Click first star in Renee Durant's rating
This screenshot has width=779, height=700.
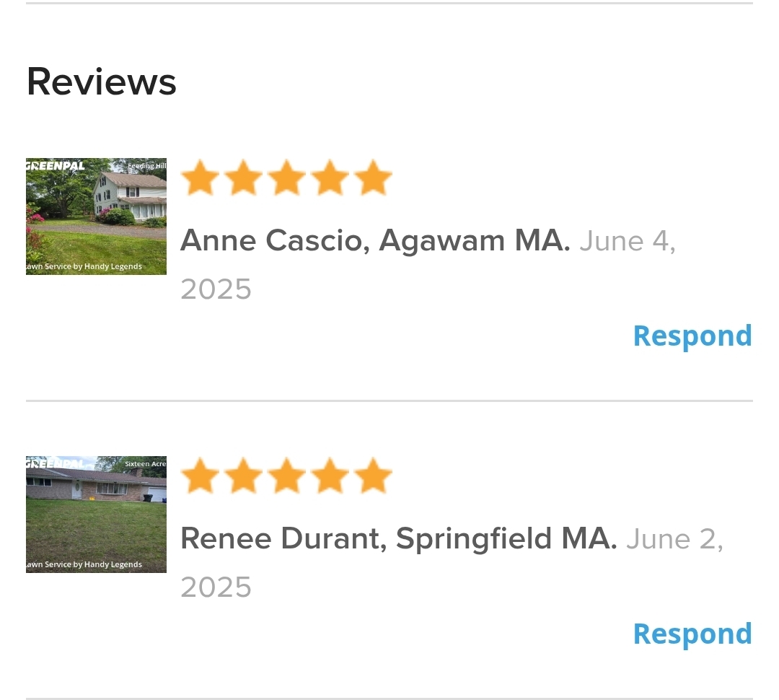pyautogui.click(x=199, y=477)
